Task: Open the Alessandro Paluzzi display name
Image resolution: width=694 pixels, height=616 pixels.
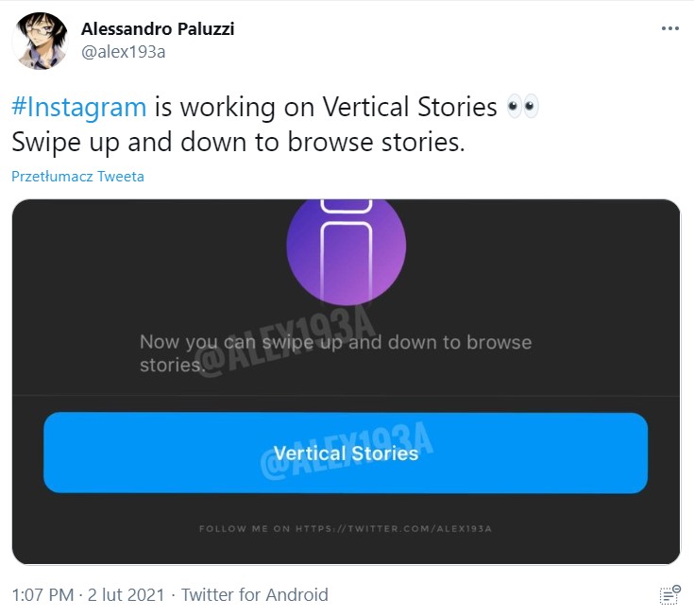Action: pyautogui.click(x=158, y=28)
